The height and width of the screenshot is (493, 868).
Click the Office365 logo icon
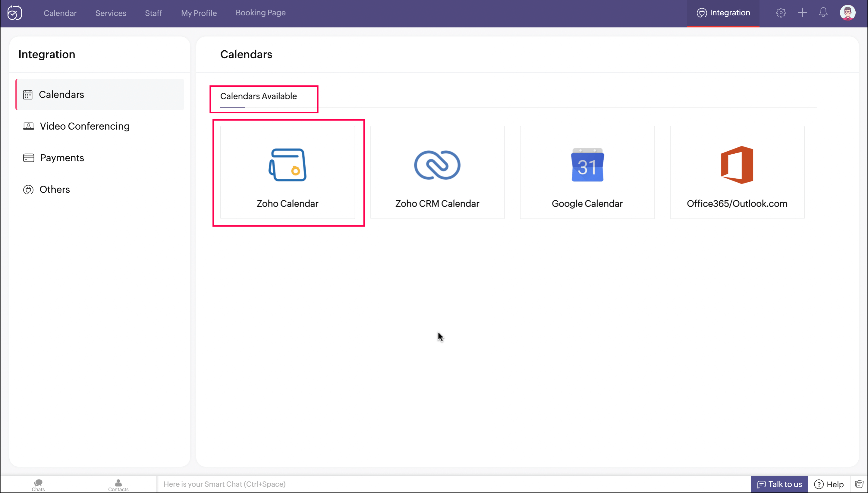click(x=737, y=165)
